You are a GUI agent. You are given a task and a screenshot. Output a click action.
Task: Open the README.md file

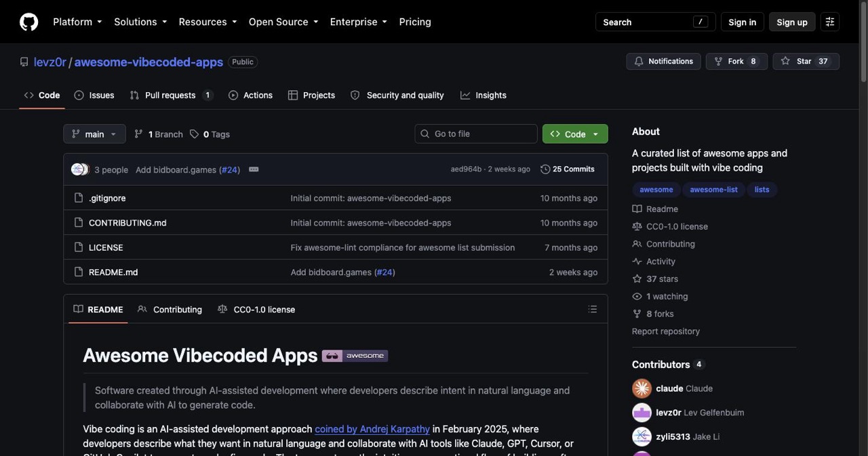(113, 272)
